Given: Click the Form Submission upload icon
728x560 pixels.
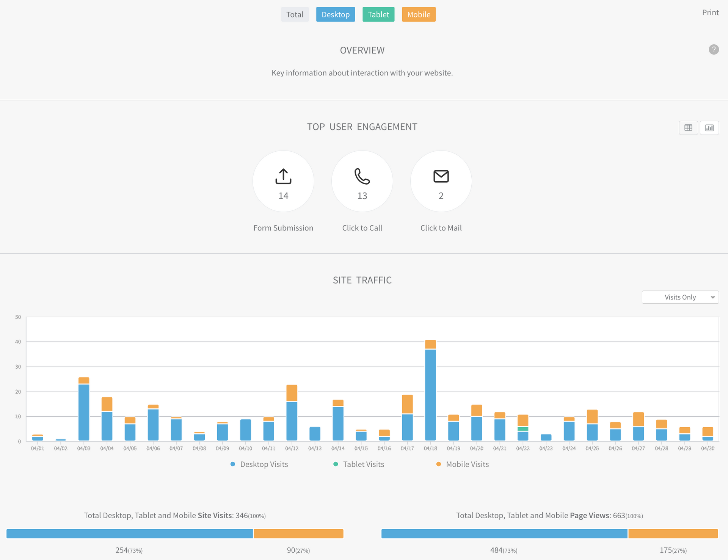Looking at the screenshot, I should click(283, 176).
